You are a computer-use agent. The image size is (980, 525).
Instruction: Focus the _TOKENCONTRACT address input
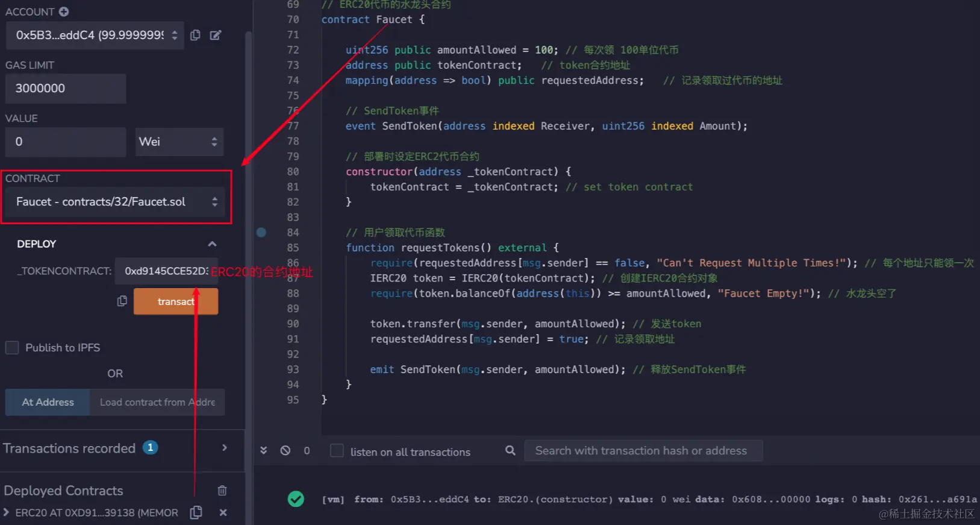click(166, 271)
